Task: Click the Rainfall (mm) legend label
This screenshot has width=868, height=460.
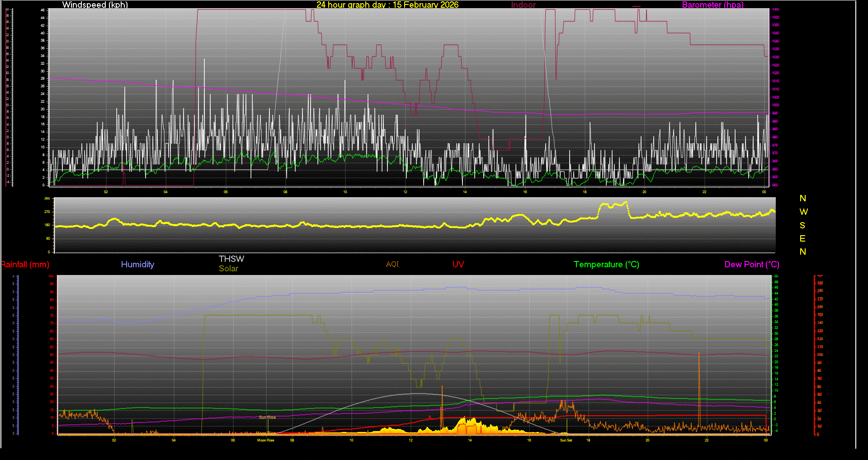Action: click(25, 265)
